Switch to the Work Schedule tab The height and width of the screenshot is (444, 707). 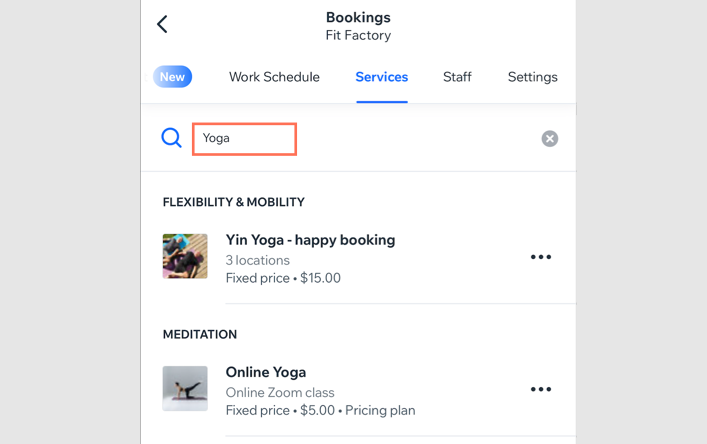274,77
